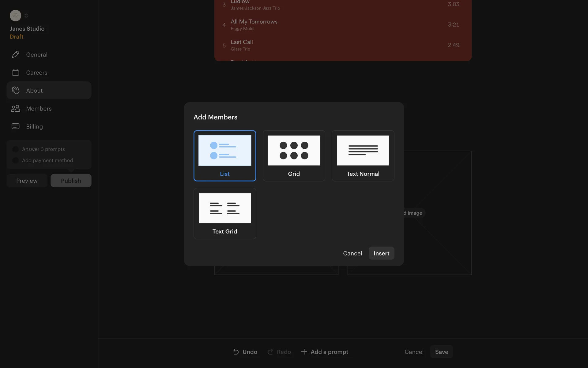The width and height of the screenshot is (588, 368).
Task: Select the Grid layout option
Action: [294, 156]
